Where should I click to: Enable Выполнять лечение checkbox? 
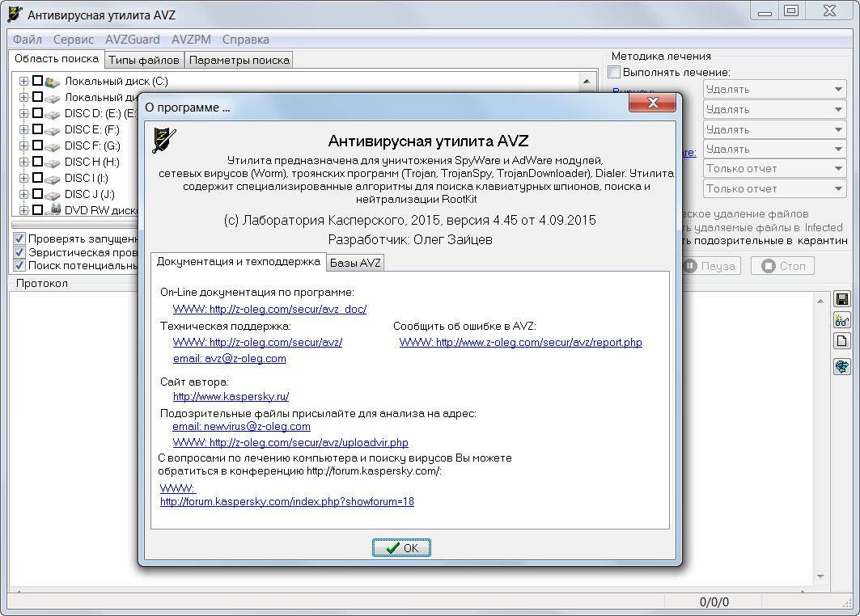614,72
